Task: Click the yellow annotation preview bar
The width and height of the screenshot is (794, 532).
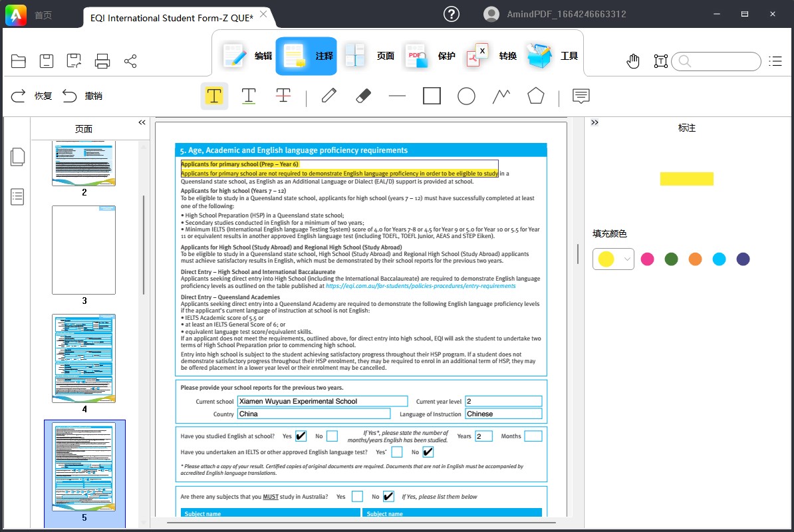Action: pos(687,179)
